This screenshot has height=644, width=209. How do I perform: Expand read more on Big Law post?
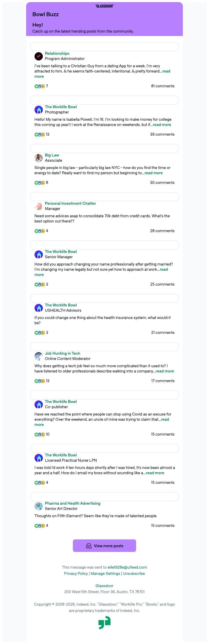[x=154, y=173]
